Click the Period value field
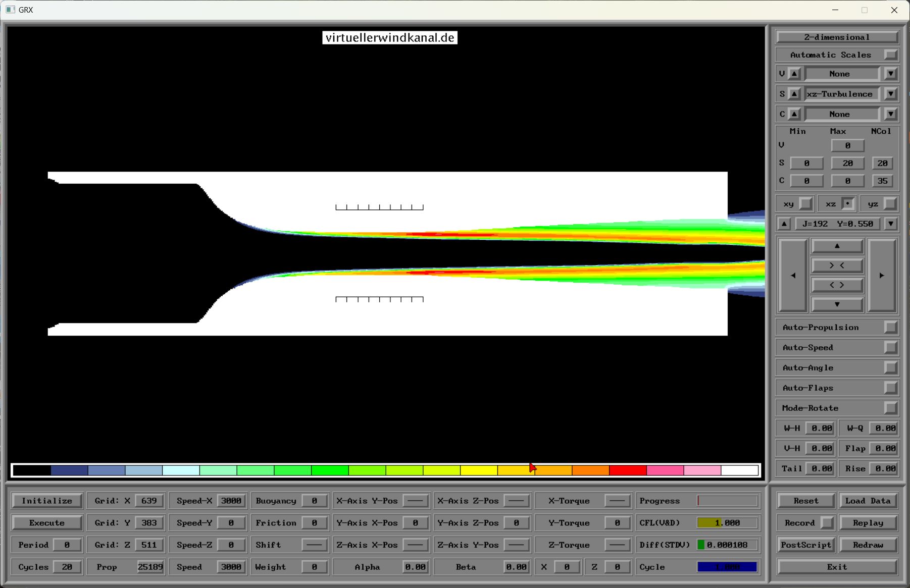Viewport: 910px width, 588px height. [67, 545]
